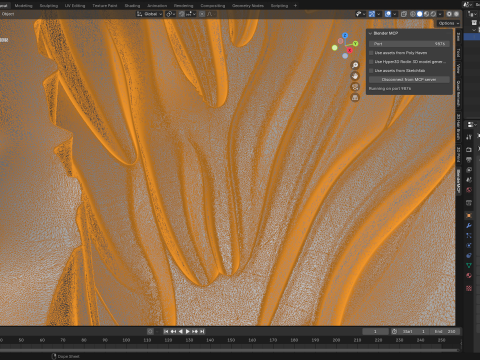Play animation forward
480x360 pixels.
[x=188, y=331]
